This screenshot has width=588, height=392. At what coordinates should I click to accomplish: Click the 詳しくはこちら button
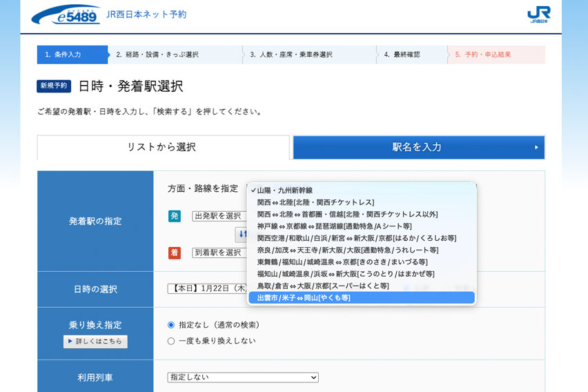pyautogui.click(x=95, y=342)
